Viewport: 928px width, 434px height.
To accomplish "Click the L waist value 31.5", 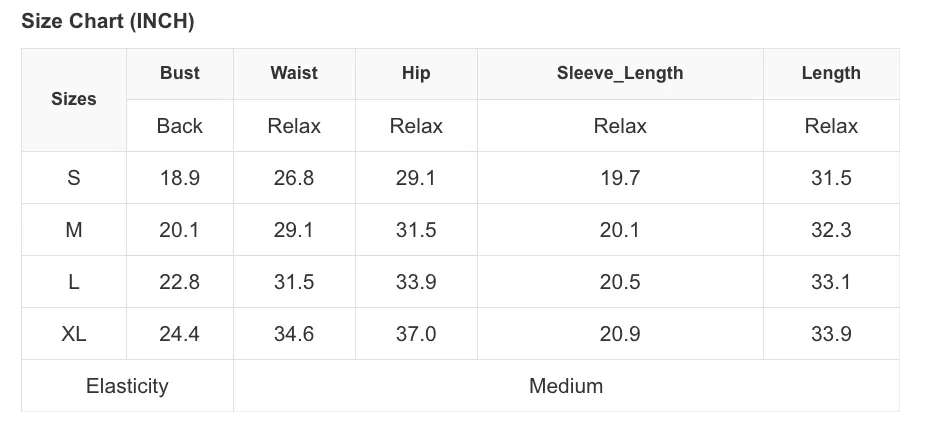I will tap(294, 282).
